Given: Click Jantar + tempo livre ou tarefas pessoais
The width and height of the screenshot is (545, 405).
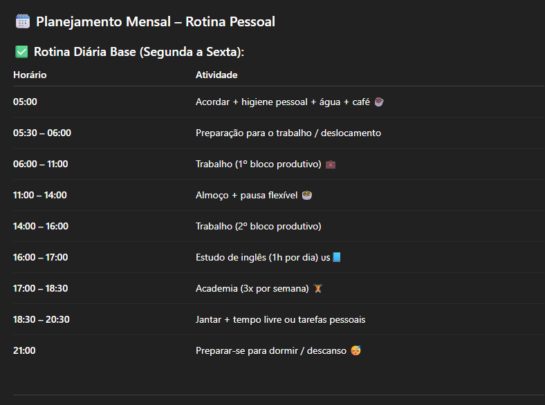Looking at the screenshot, I should click(280, 320).
